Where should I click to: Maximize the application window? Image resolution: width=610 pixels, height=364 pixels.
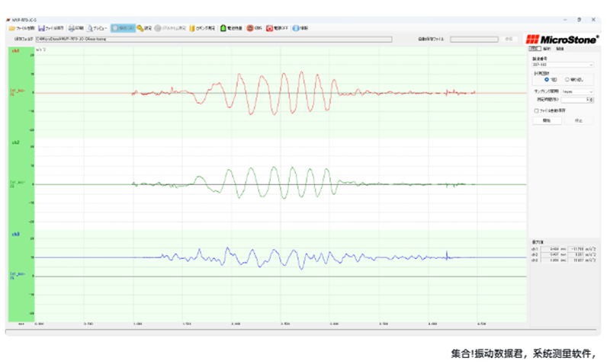pos(579,20)
